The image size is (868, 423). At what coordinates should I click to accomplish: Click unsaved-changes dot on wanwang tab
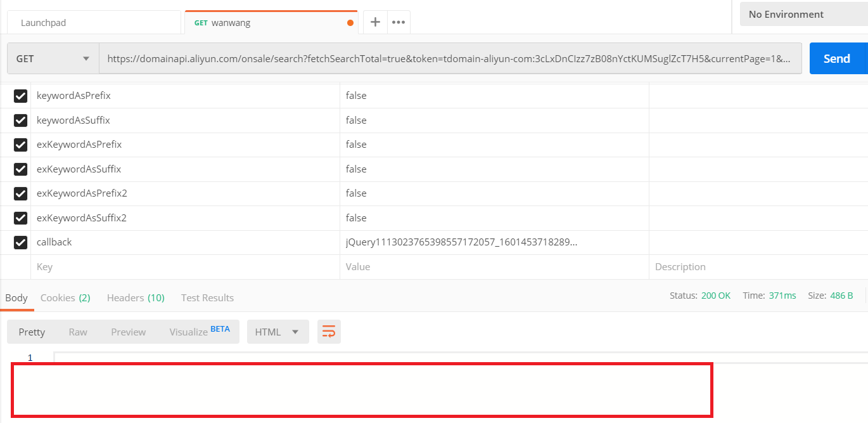pyautogui.click(x=350, y=23)
